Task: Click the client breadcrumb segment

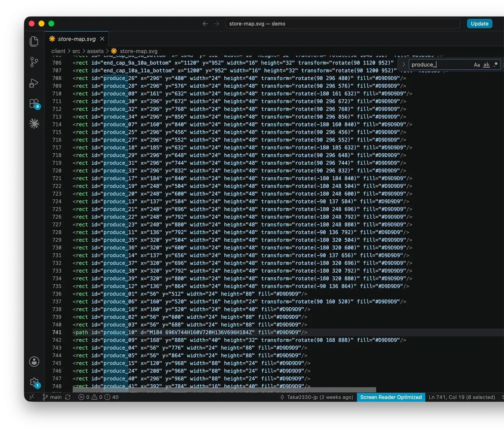Action: coord(58,51)
